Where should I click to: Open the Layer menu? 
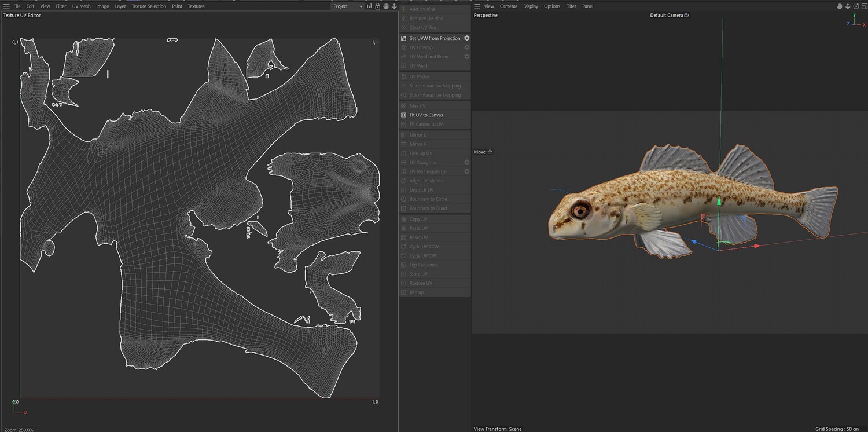120,6
